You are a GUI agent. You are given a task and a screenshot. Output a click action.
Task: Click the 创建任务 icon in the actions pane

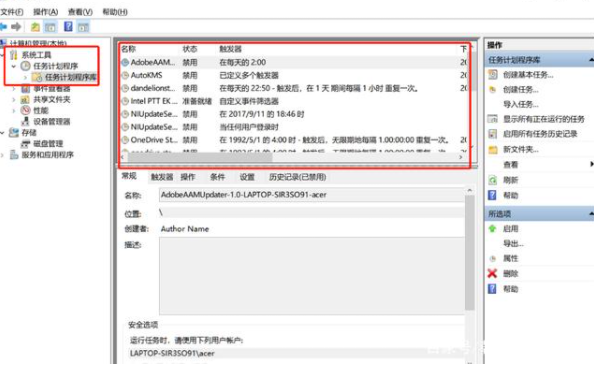tap(492, 89)
